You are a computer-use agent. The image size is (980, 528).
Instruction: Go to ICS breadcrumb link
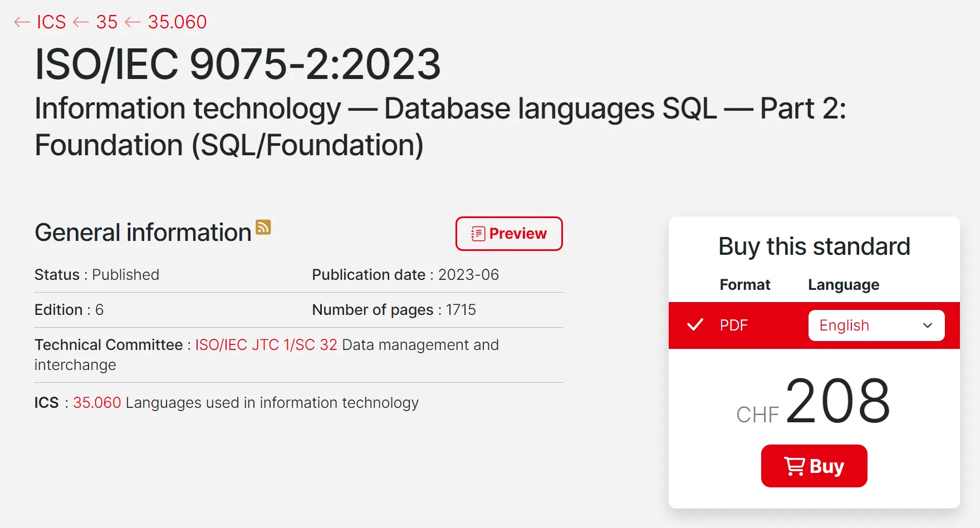point(51,22)
